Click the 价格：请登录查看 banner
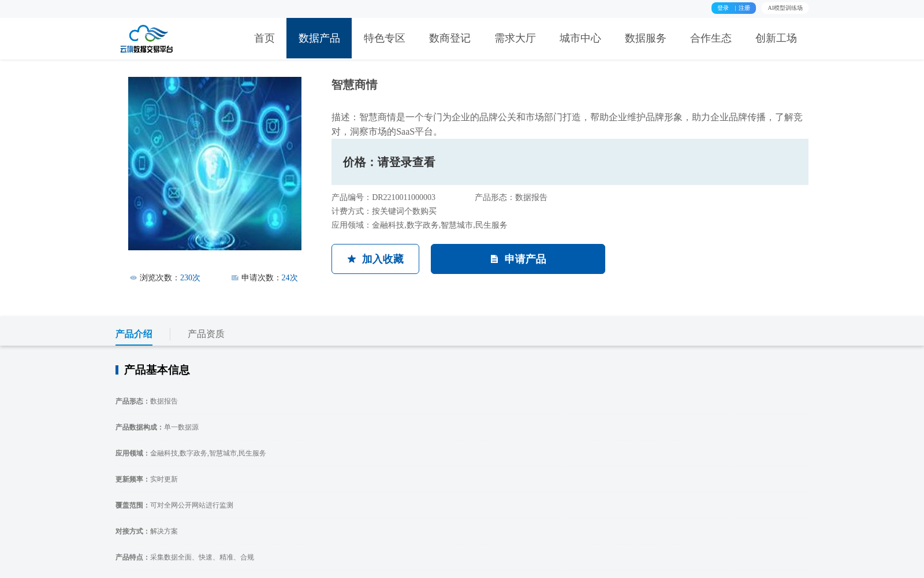Screen dimensions: 924x578 pyautogui.click(x=570, y=162)
